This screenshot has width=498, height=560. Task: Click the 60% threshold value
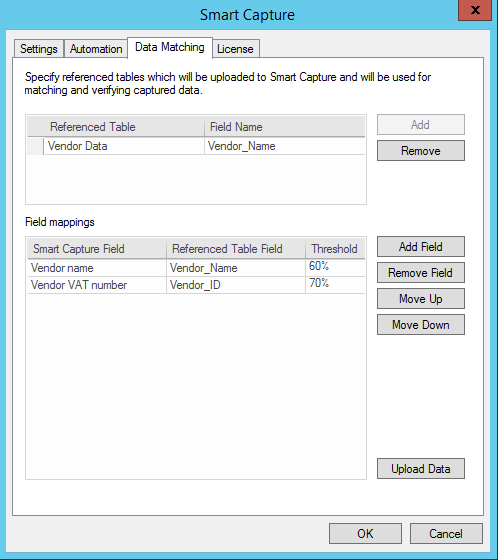(335, 268)
